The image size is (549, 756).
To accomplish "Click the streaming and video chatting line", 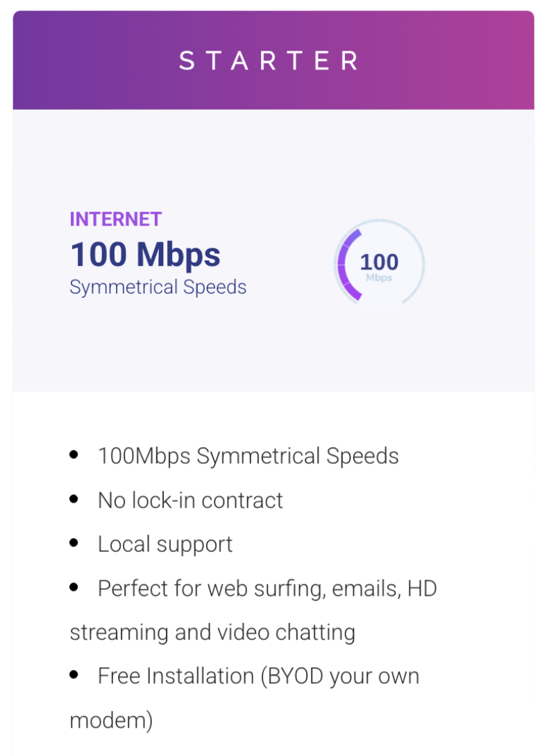I will coord(212,632).
